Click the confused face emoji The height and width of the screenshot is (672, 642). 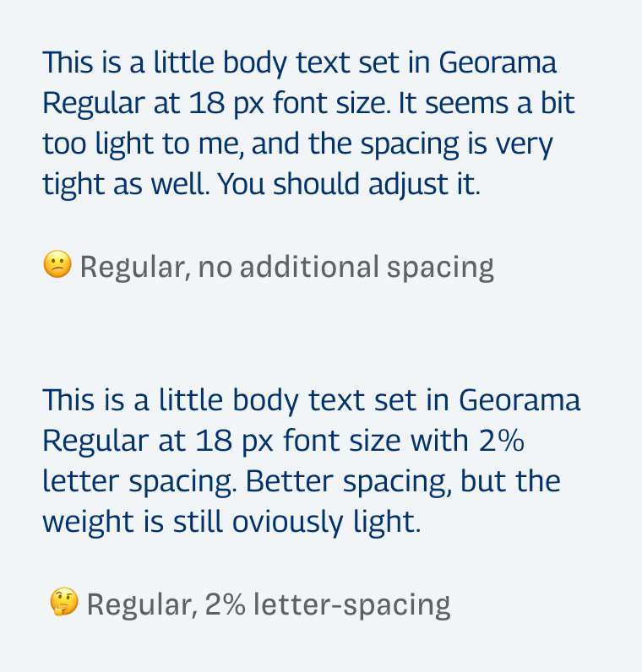click(57, 264)
